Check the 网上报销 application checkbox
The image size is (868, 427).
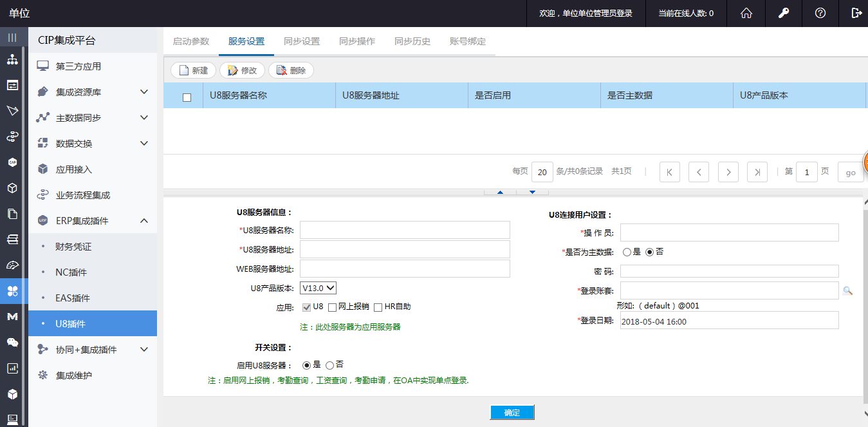333,307
